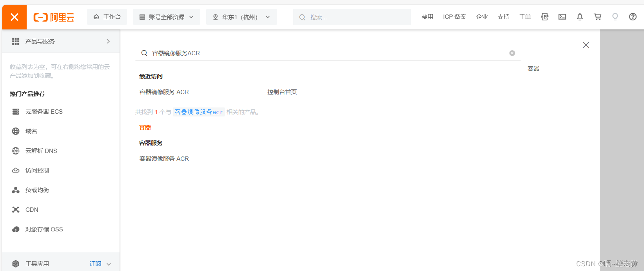Click the 域名 globe icon
Viewport: 644px width, 271px height.
[x=16, y=131]
